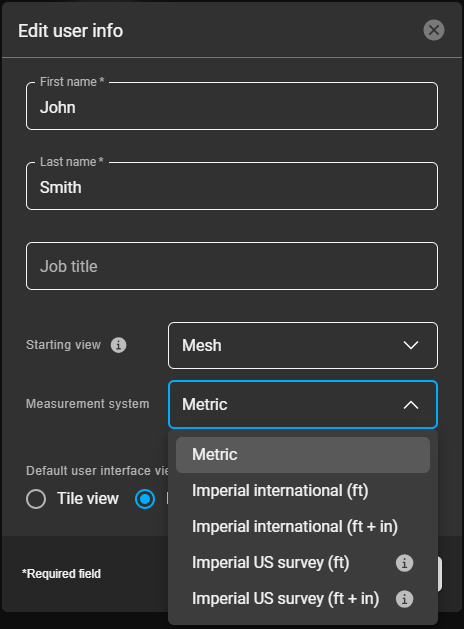The image size is (464, 629).
Task: Click the Last name field containing Smith
Action: [x=232, y=186]
